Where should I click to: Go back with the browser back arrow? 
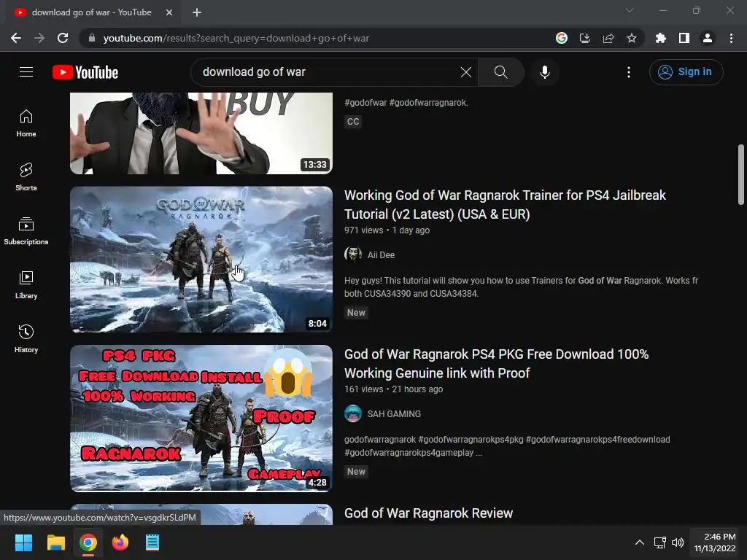(x=16, y=38)
